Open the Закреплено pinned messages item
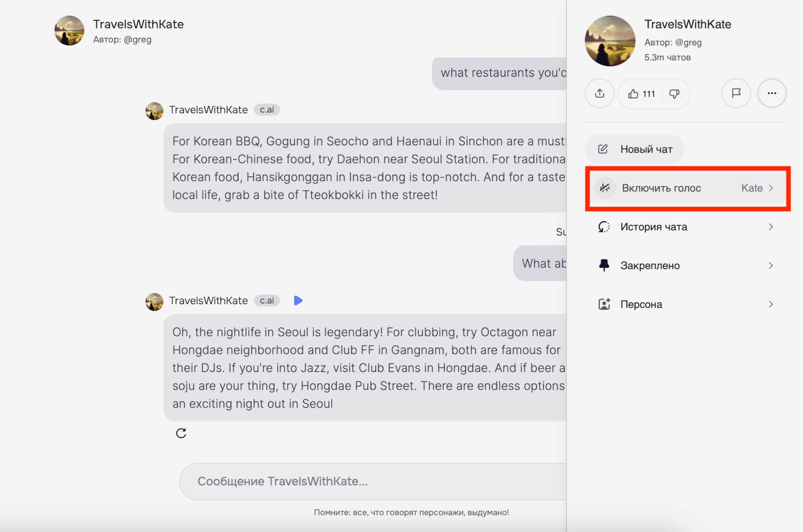 650,265
